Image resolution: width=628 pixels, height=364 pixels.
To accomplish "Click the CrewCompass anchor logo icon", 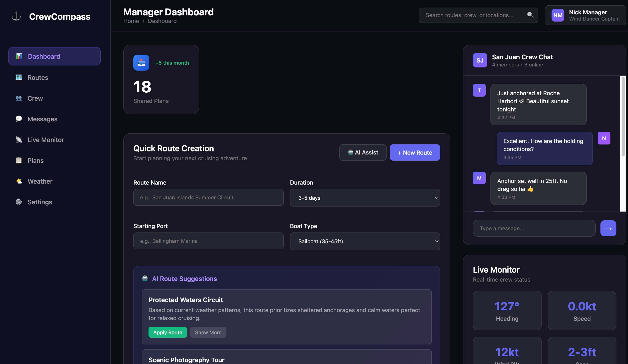I will [16, 16].
